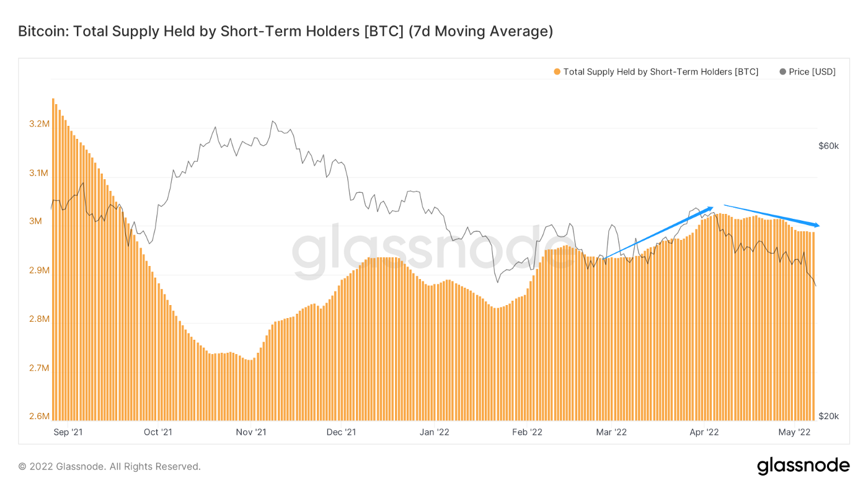
Task: Click the glassnode logo at bottom right
Action: [803, 466]
